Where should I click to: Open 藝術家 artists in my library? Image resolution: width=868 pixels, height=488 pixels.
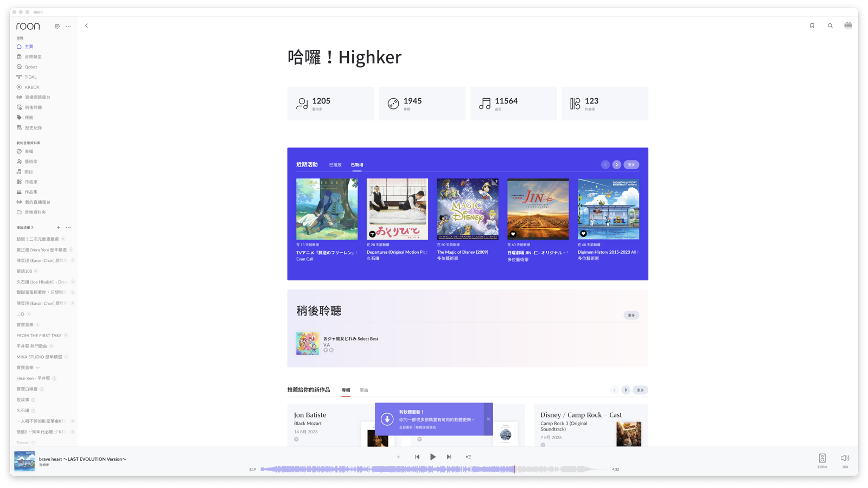point(31,162)
